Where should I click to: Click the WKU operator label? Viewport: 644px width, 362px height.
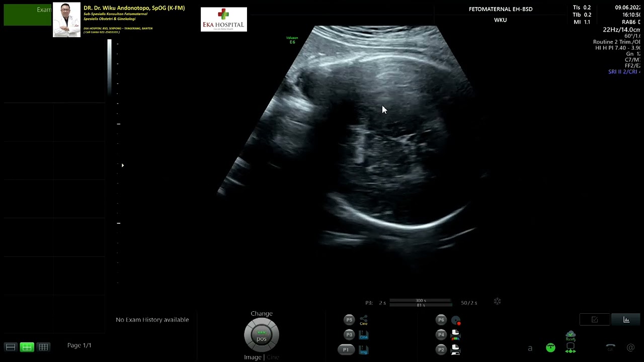(500, 20)
